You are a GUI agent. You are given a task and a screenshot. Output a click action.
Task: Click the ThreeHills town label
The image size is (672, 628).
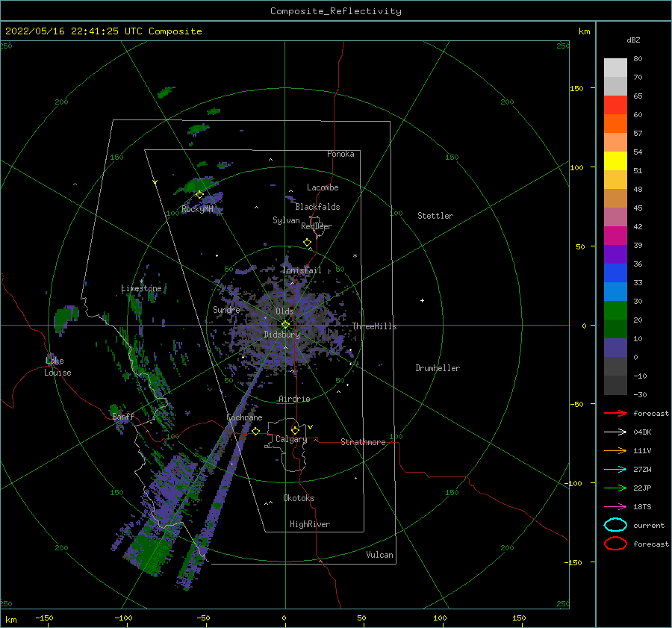[375, 326]
